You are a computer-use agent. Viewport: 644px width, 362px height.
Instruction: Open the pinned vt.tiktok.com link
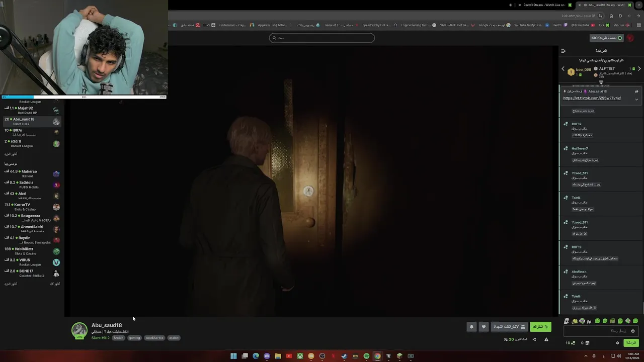coord(592,98)
